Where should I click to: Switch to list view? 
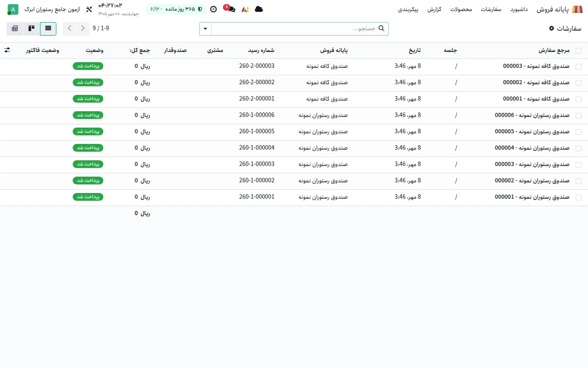[48, 28]
